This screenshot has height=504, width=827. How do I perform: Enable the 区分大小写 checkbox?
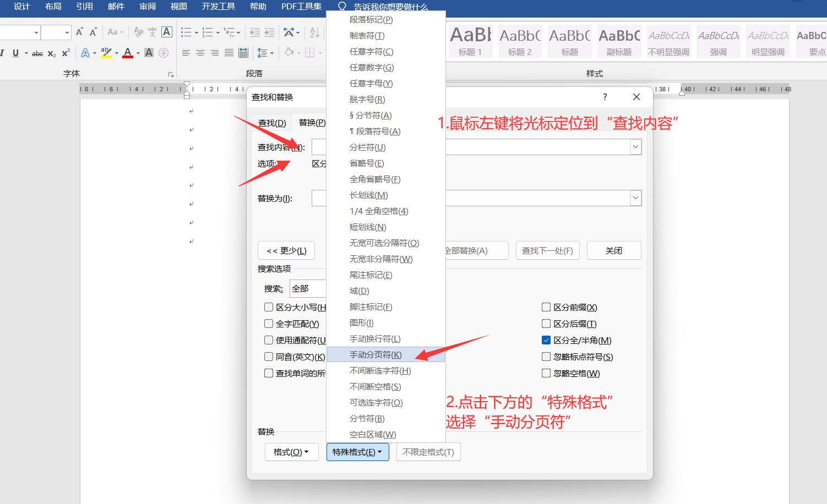pyautogui.click(x=269, y=307)
